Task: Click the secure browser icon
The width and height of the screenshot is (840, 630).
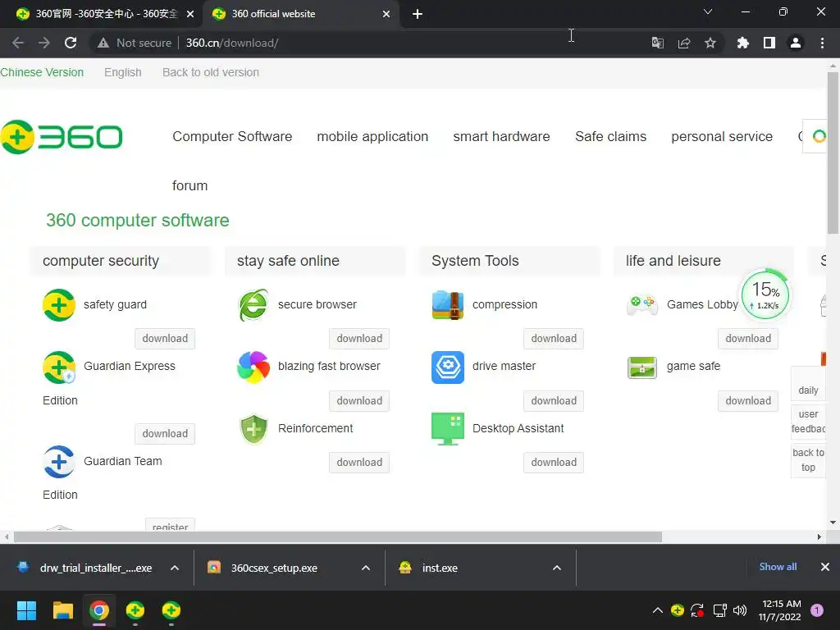Action: [253, 305]
